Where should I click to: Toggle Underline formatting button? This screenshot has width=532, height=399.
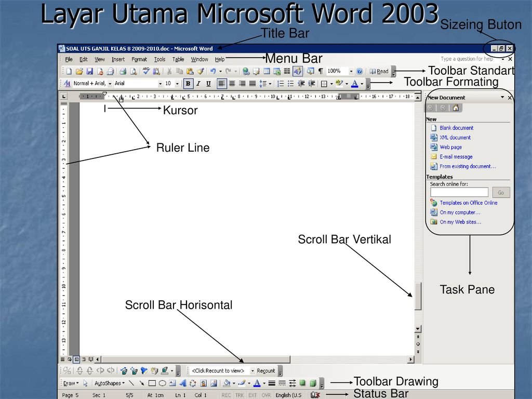point(208,84)
